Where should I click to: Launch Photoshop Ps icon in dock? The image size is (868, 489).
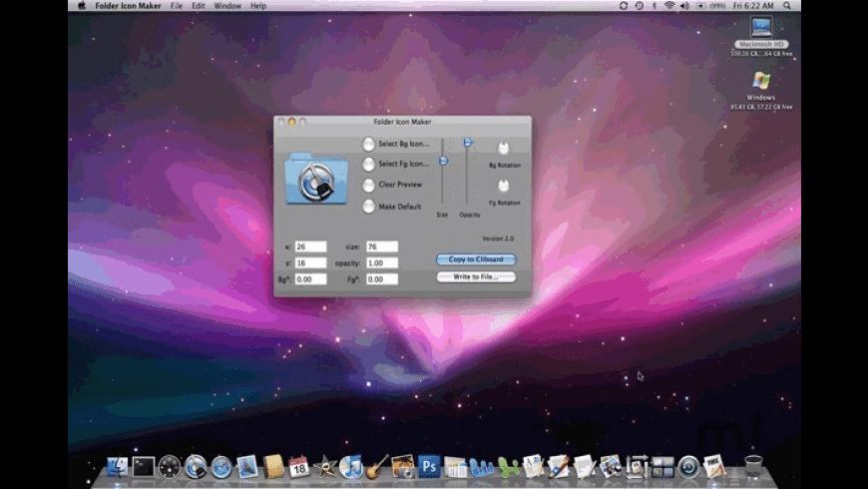point(429,467)
